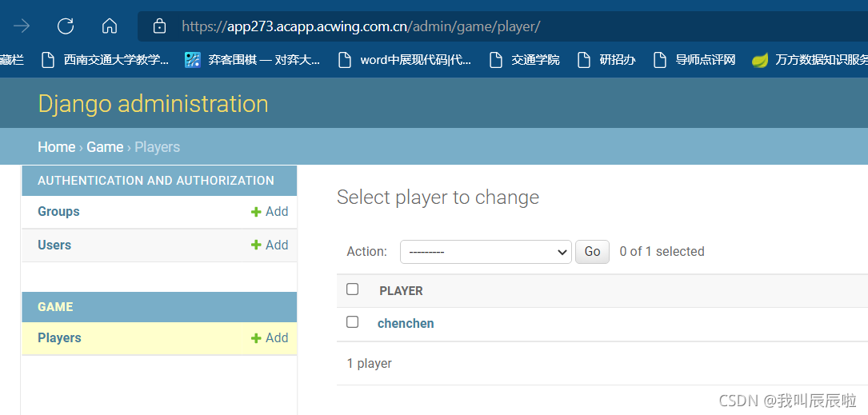
Task: Go to browser home page icon
Action: tap(110, 26)
